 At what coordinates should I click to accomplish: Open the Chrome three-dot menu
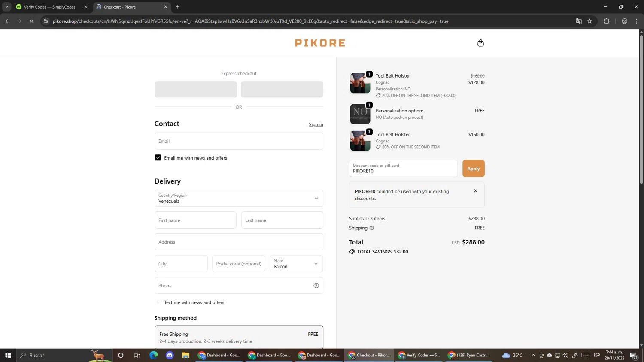(637, 21)
